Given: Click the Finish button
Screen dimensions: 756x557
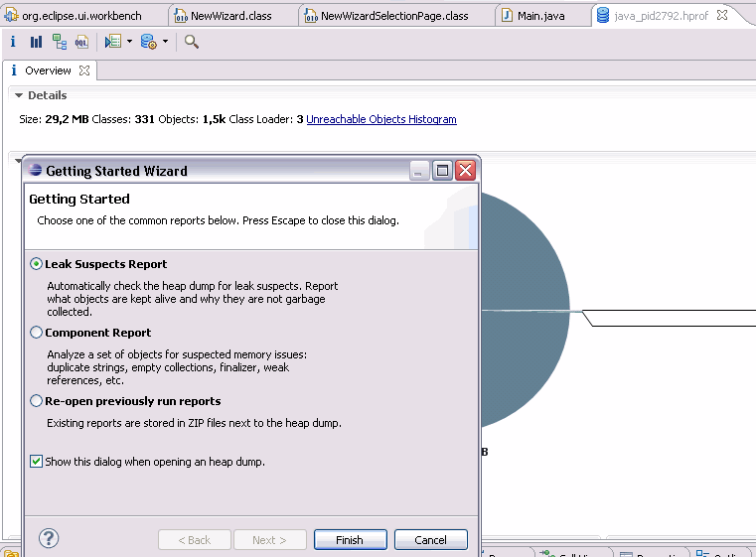Looking at the screenshot, I should click(x=350, y=540).
